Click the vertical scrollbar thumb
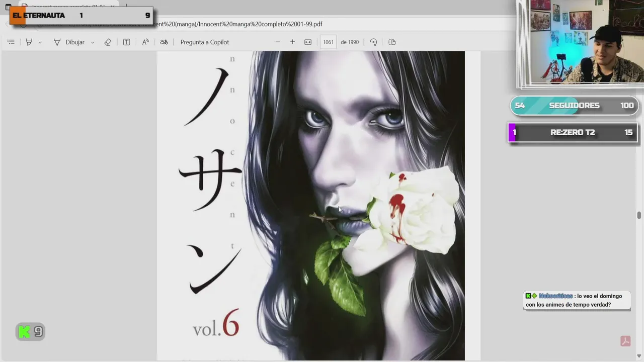The height and width of the screenshot is (362, 644). [639, 215]
